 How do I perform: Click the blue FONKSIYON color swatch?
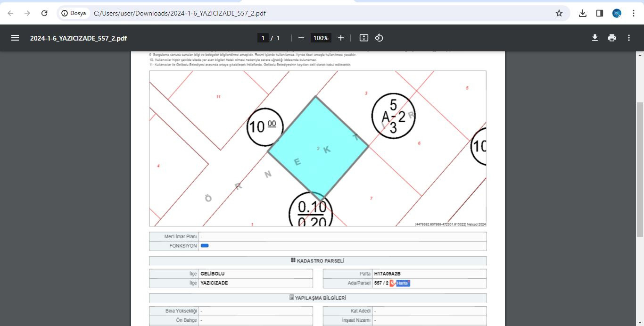click(205, 246)
